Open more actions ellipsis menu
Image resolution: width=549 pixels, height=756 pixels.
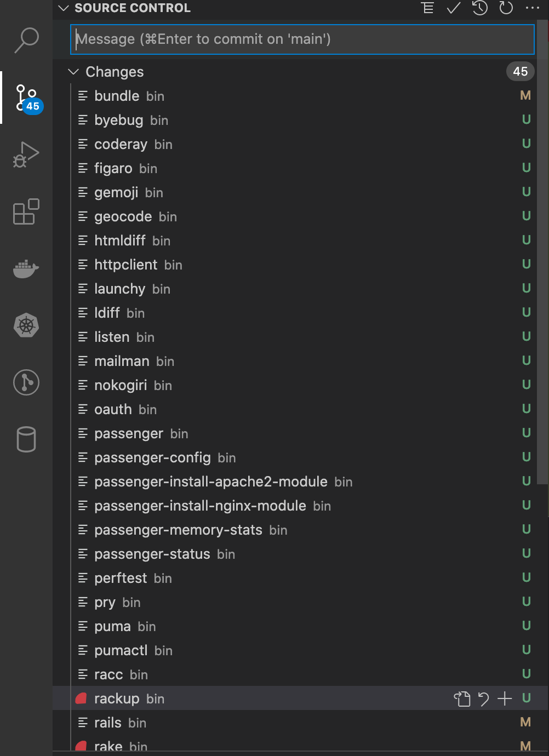pyautogui.click(x=532, y=8)
